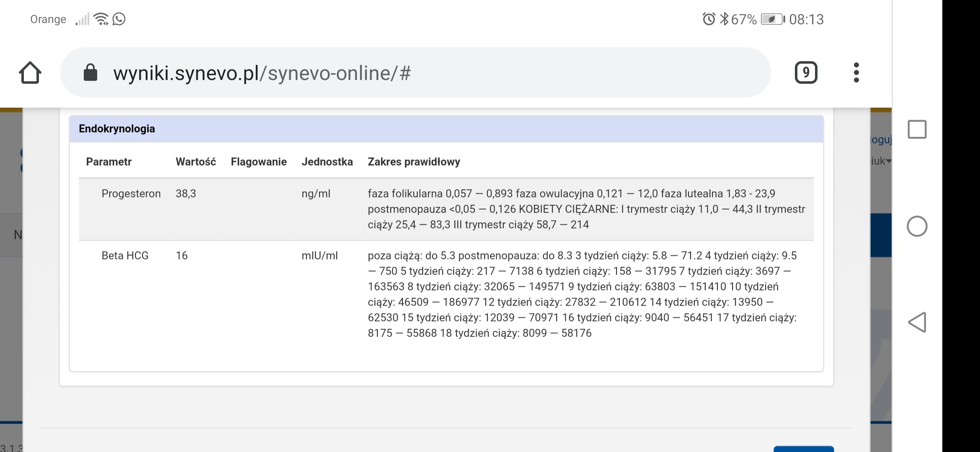
Task: Expand the partially hidden user dropdown arrow
Action: click(888, 161)
